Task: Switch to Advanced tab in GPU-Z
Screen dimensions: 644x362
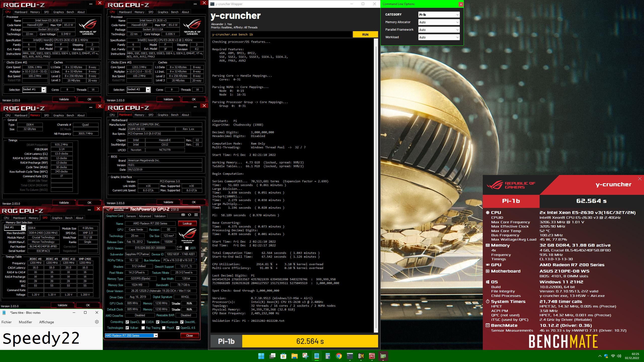Action: (x=145, y=216)
